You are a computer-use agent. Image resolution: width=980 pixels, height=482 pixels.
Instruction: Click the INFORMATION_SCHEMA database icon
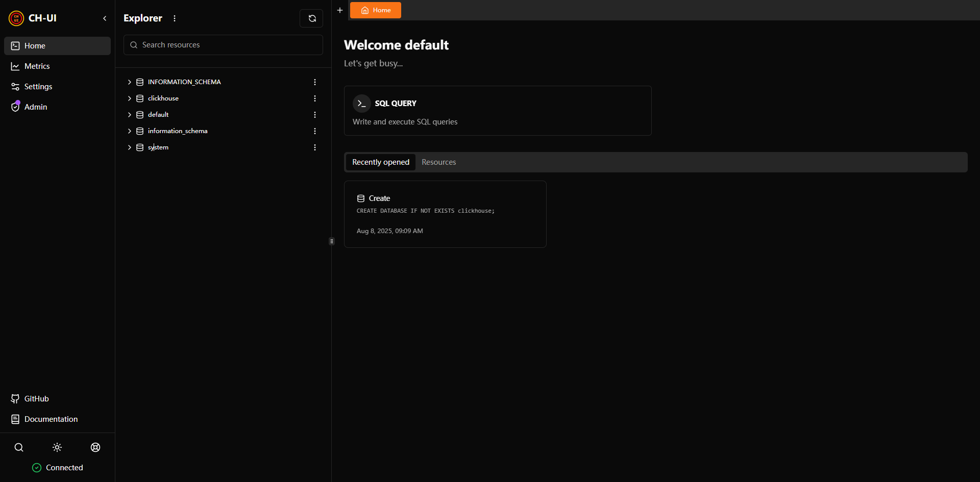(x=140, y=82)
